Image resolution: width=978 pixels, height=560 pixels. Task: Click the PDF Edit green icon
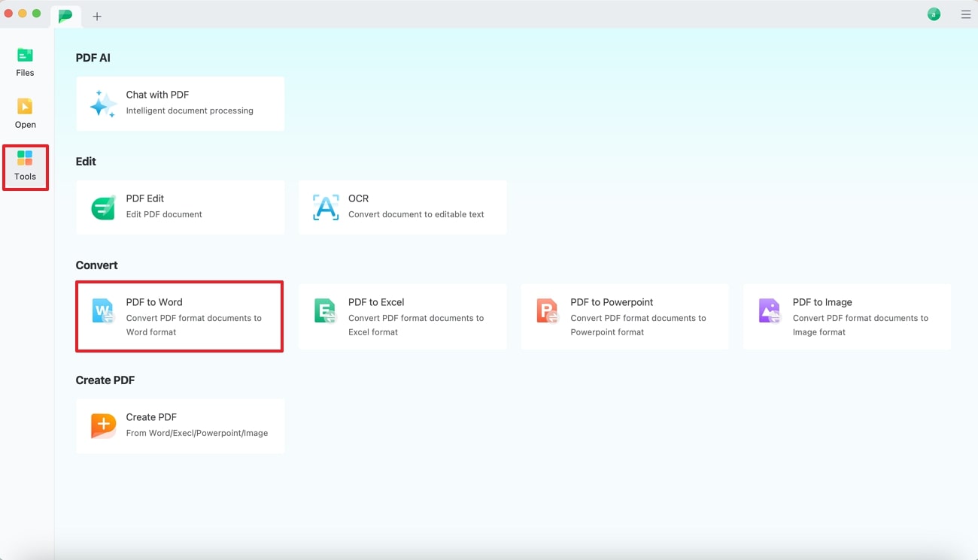[x=103, y=207]
